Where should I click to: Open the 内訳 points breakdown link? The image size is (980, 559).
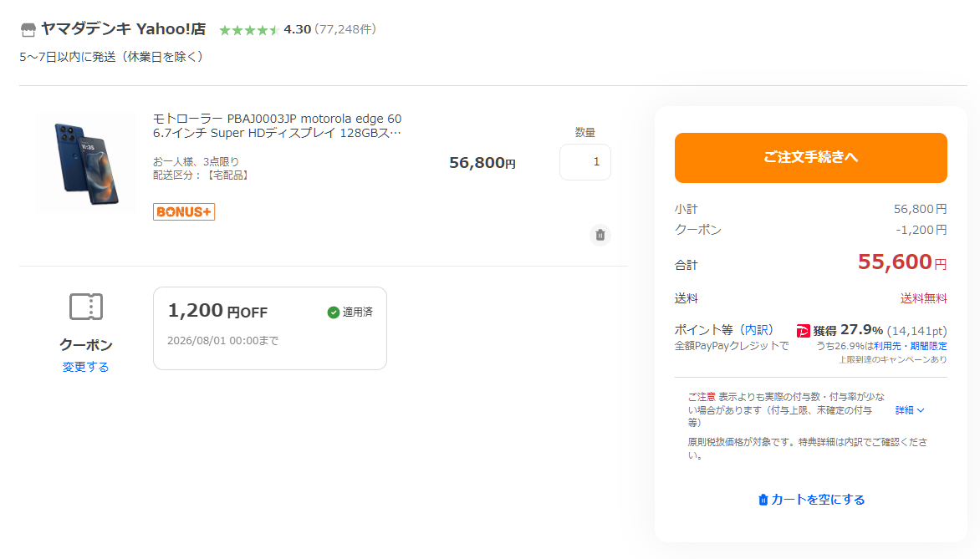(756, 330)
